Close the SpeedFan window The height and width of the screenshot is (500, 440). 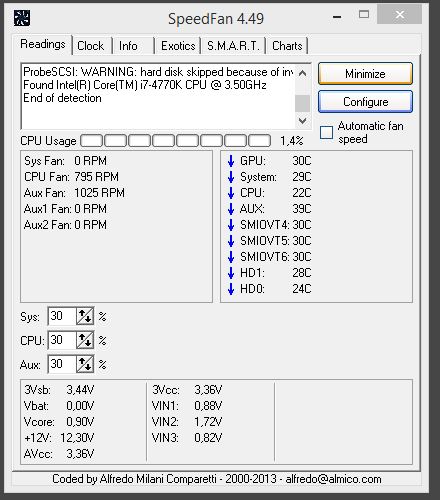(399, 15)
